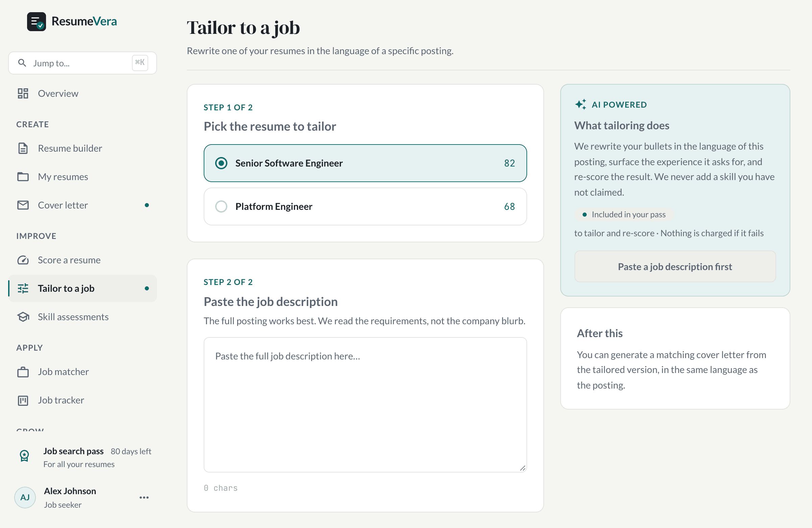Screen dimensions: 812x528
Task: Open My resumes page
Action: point(83,176)
